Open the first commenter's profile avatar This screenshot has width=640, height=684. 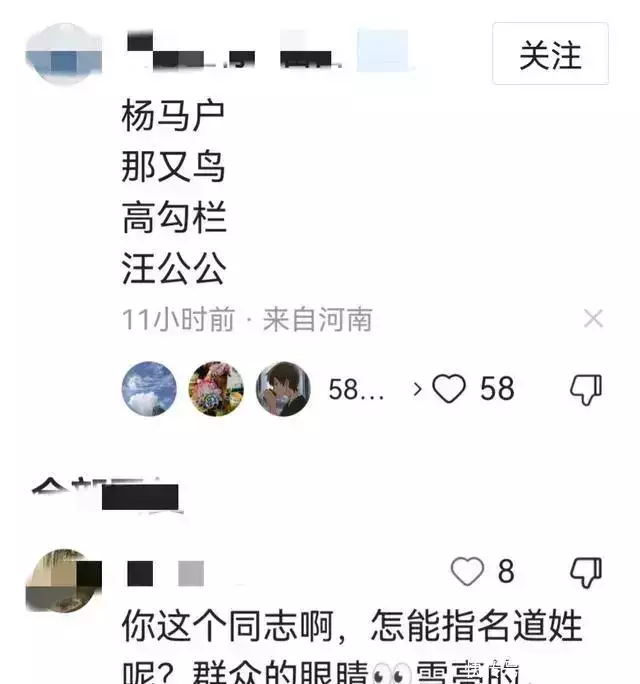(x=64, y=54)
